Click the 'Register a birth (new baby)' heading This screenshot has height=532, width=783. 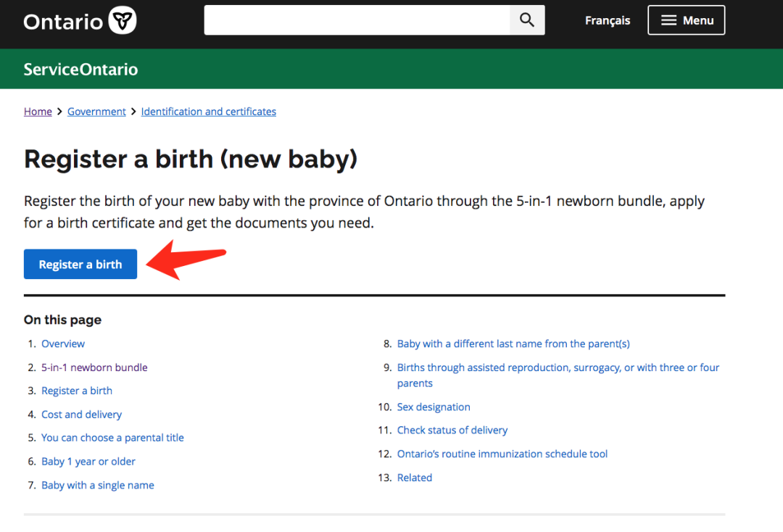191,159
